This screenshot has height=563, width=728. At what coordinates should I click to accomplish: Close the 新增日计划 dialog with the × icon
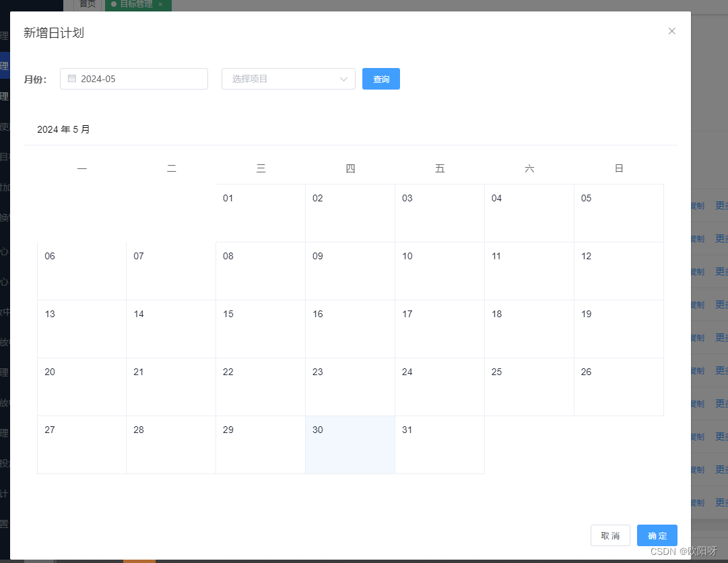pyautogui.click(x=671, y=31)
